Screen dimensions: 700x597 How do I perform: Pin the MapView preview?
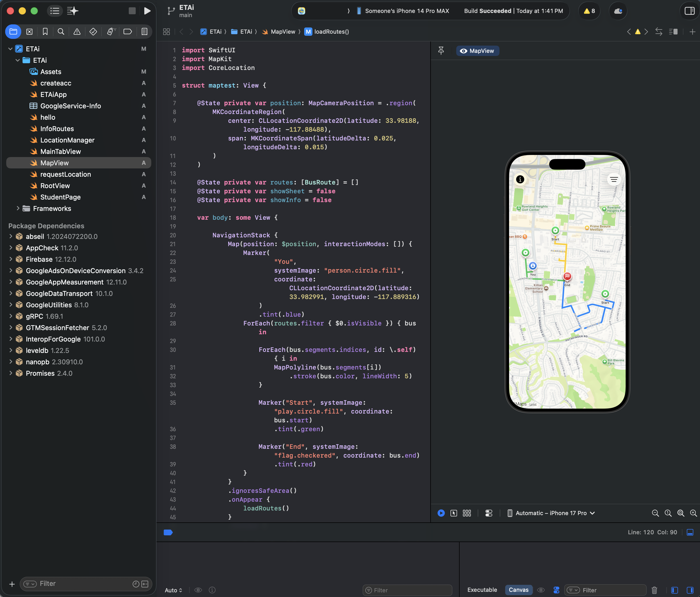point(441,51)
